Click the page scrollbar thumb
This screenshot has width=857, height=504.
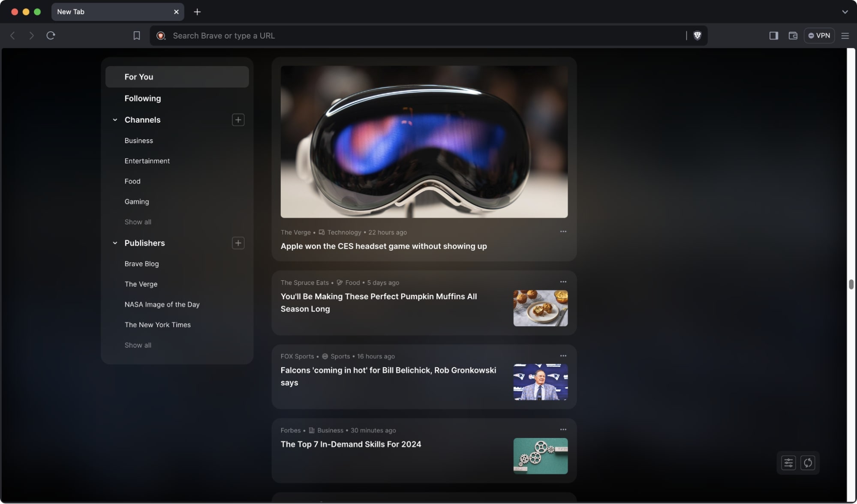[x=851, y=284]
